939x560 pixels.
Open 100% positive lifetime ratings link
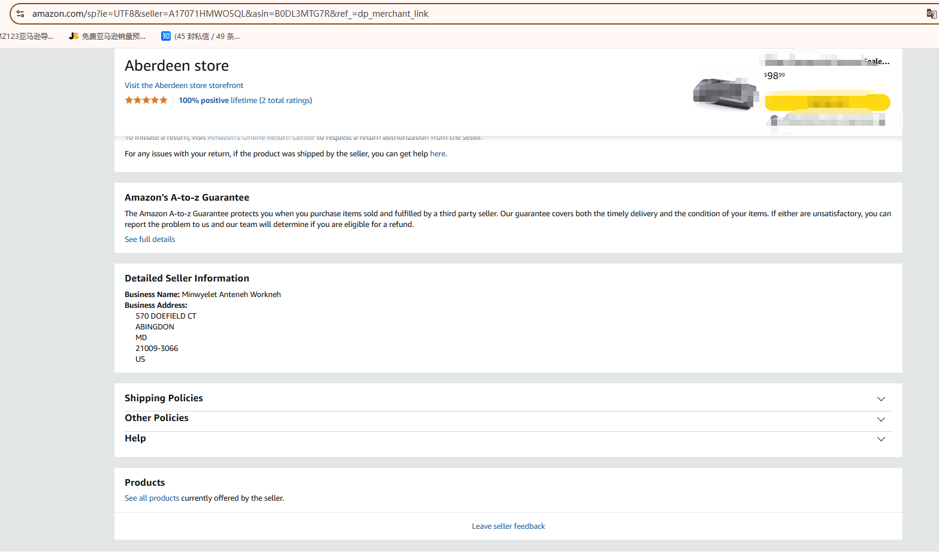pyautogui.click(x=245, y=101)
